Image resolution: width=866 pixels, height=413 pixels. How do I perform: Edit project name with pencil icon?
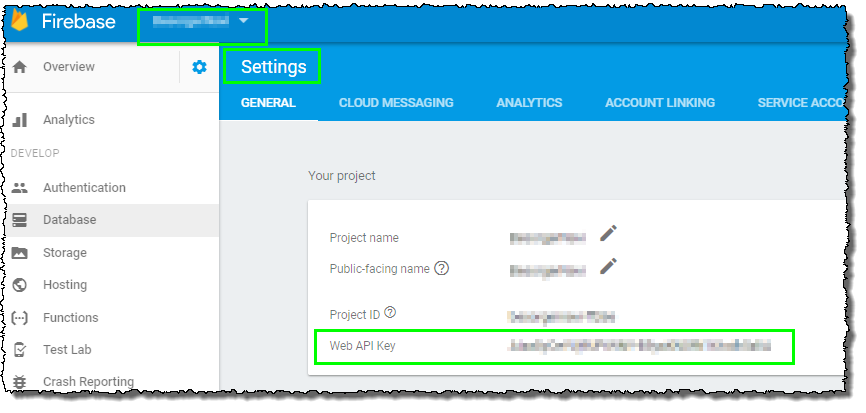(x=608, y=234)
